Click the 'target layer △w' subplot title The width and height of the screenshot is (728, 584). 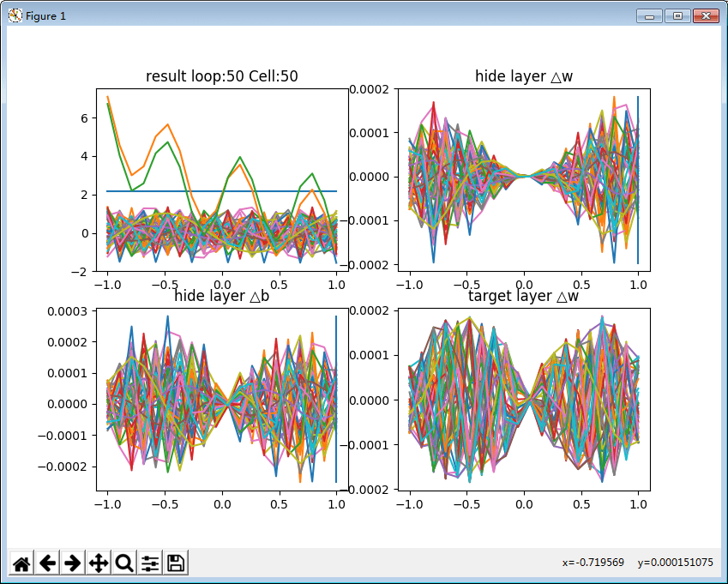[x=524, y=296]
